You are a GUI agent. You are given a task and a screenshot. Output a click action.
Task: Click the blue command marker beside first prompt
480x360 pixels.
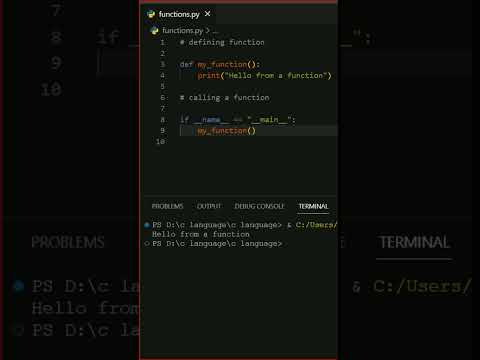pos(147,225)
